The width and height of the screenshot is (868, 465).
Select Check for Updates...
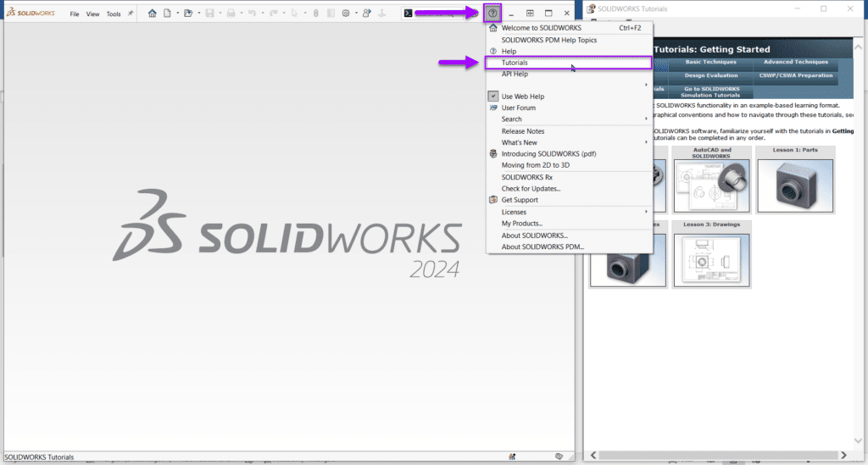pos(569,189)
